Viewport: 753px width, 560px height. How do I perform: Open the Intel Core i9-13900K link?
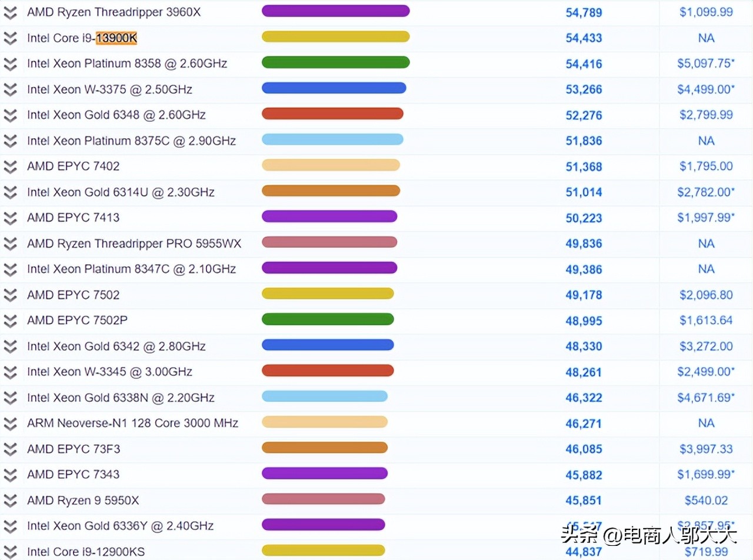(82, 38)
